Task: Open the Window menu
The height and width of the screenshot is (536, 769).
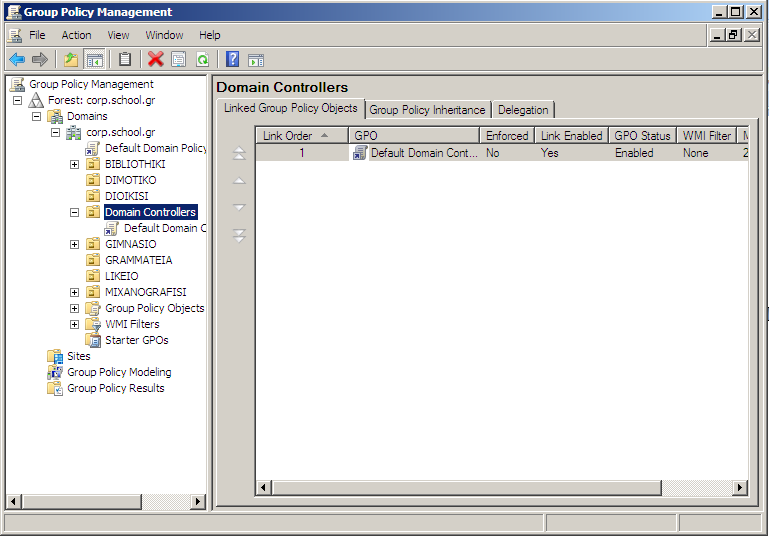Action: pyautogui.click(x=164, y=35)
